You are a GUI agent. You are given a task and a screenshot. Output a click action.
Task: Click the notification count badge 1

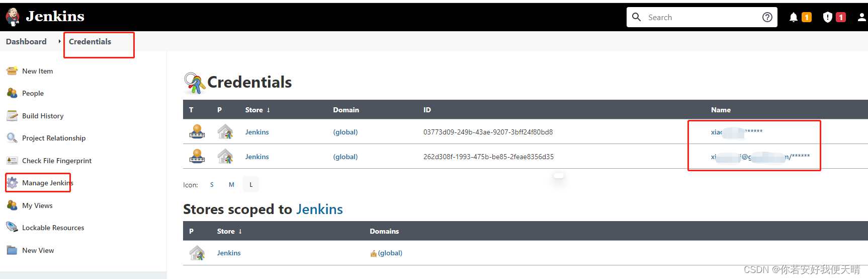tap(807, 17)
